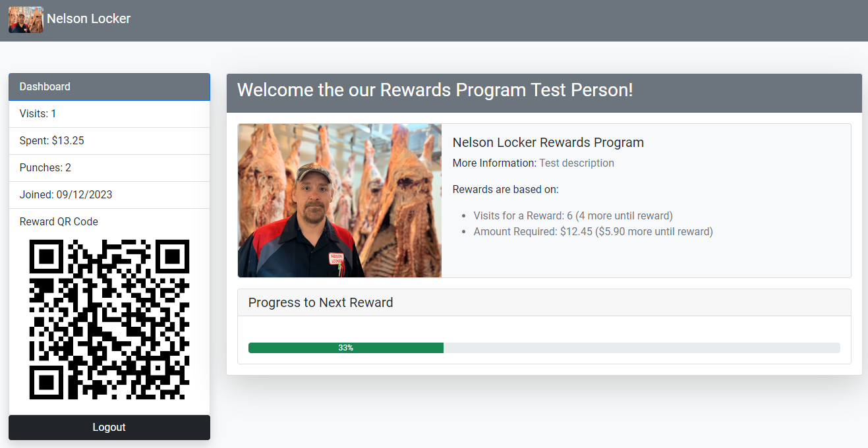868x448 pixels.
Task: Open the Test description link
Action: pyautogui.click(x=577, y=163)
